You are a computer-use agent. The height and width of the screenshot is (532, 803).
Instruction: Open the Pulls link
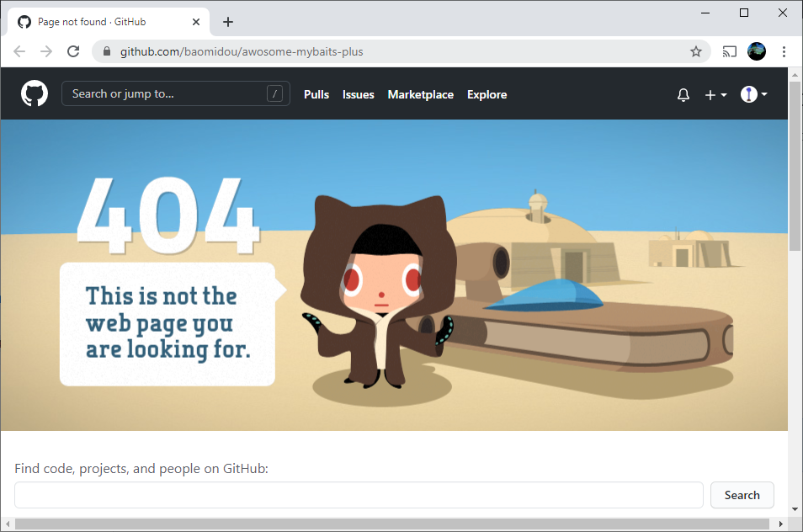pyautogui.click(x=316, y=94)
